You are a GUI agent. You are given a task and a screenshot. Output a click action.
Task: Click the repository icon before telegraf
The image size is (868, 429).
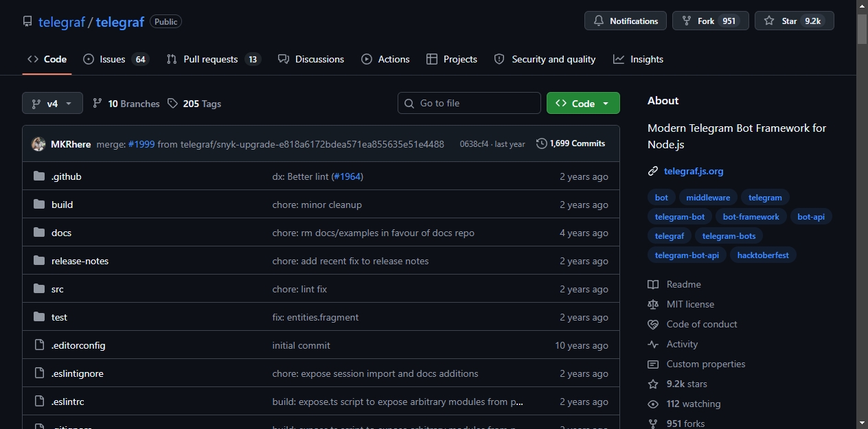point(27,21)
